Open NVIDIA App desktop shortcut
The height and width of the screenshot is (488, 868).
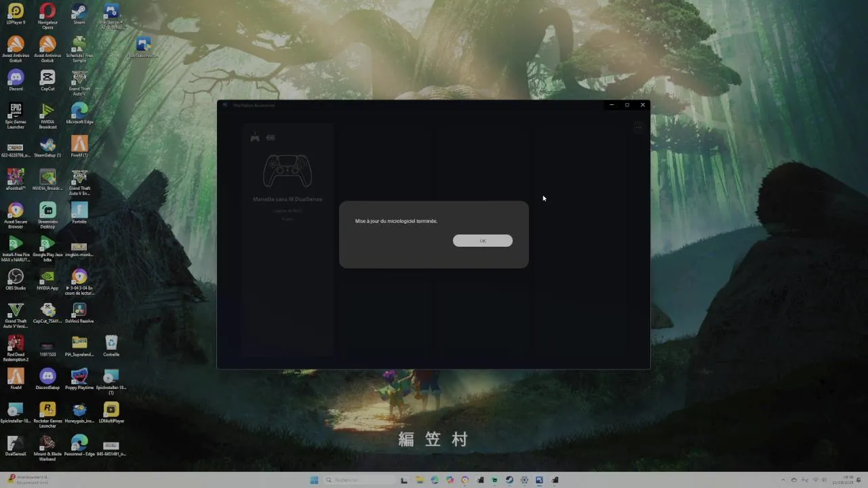(x=47, y=280)
